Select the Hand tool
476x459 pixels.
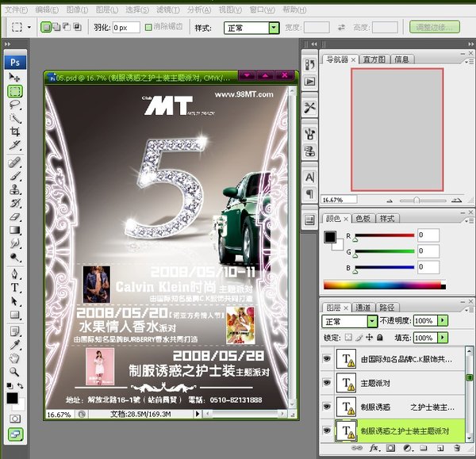pyautogui.click(x=14, y=357)
